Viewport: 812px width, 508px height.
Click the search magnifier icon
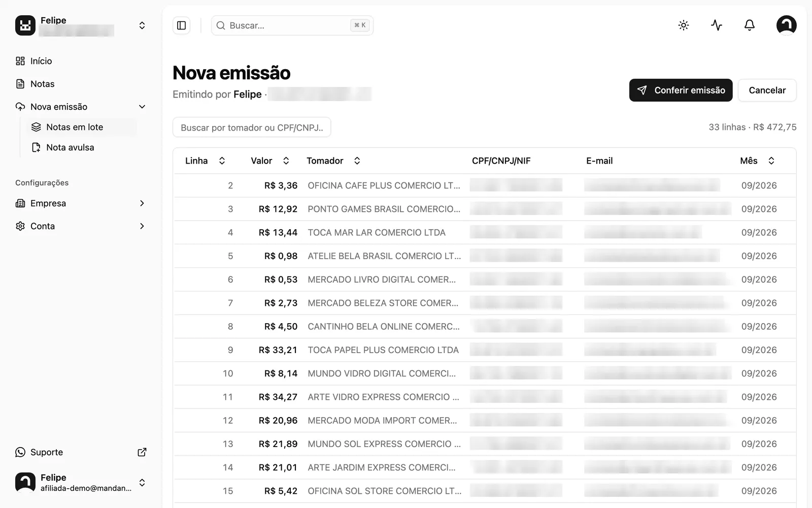[x=221, y=25]
